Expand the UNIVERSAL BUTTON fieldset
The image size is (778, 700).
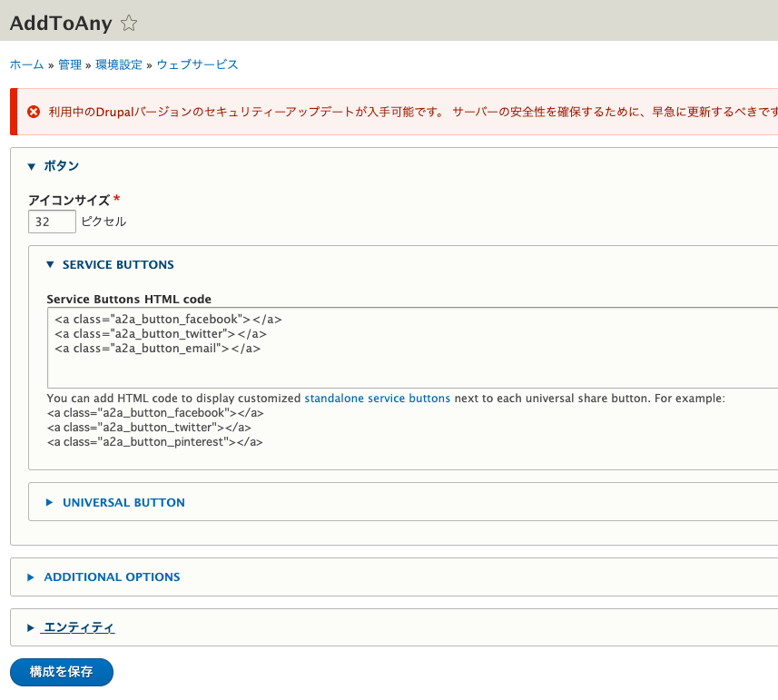(x=123, y=502)
